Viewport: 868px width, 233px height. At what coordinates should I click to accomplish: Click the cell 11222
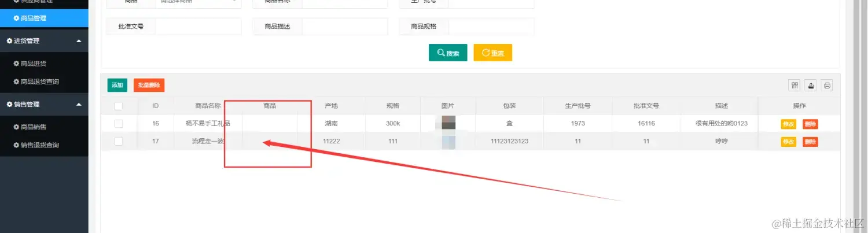tap(331, 142)
